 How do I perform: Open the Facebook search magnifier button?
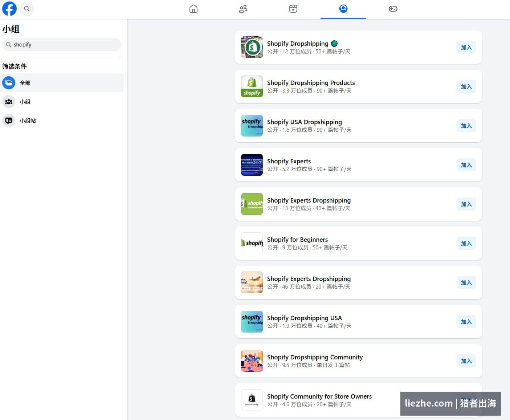27,9
